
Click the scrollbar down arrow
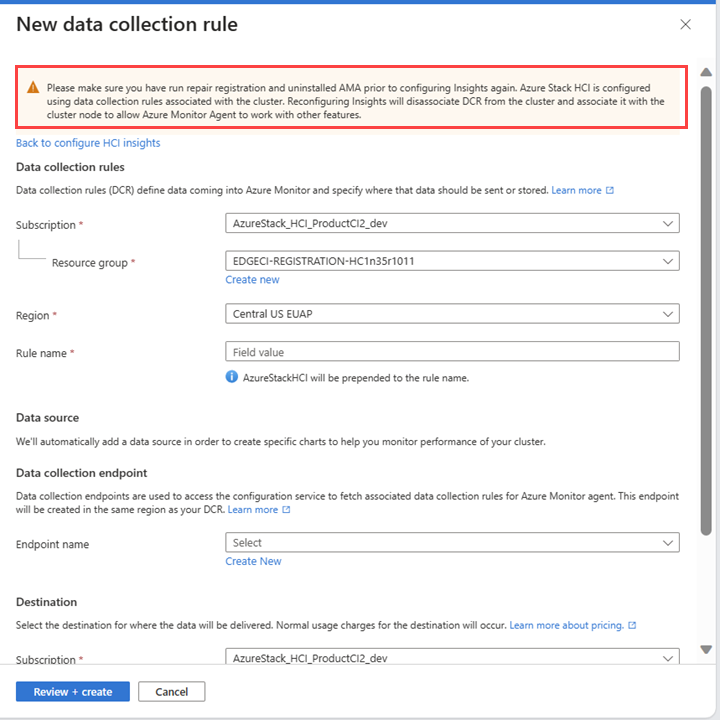(x=706, y=649)
